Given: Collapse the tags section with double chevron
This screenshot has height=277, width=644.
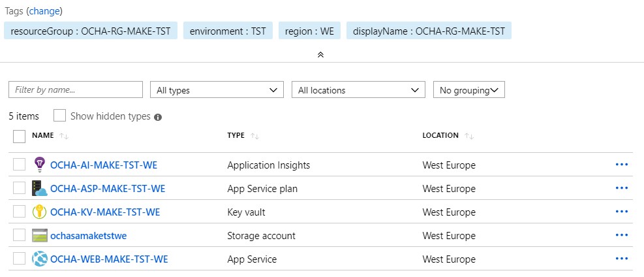Looking at the screenshot, I should pos(320,55).
